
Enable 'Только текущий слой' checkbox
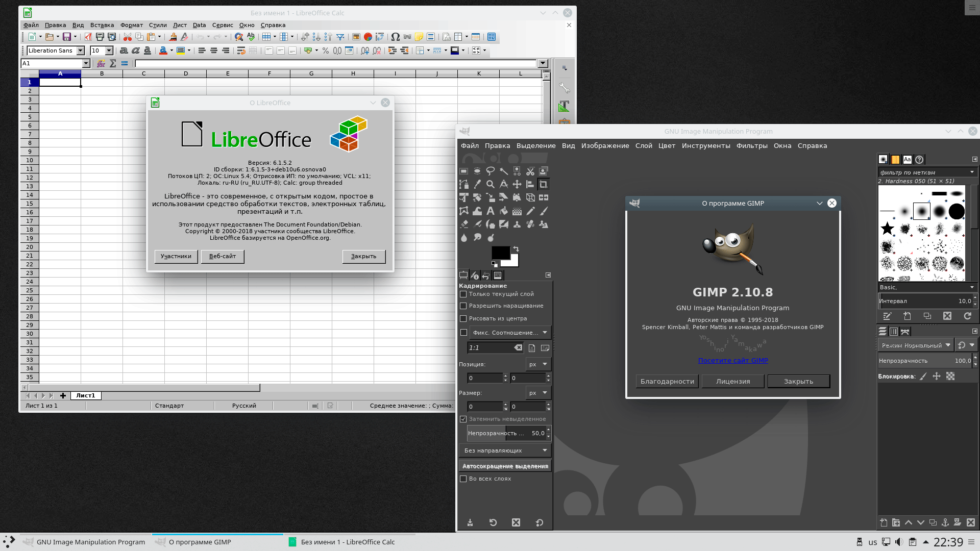463,294
